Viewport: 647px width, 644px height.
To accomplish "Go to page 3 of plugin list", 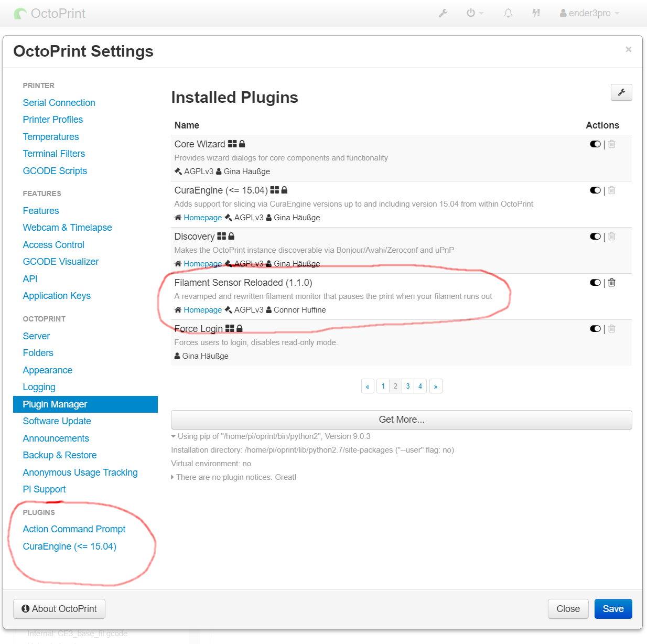I will tap(408, 386).
